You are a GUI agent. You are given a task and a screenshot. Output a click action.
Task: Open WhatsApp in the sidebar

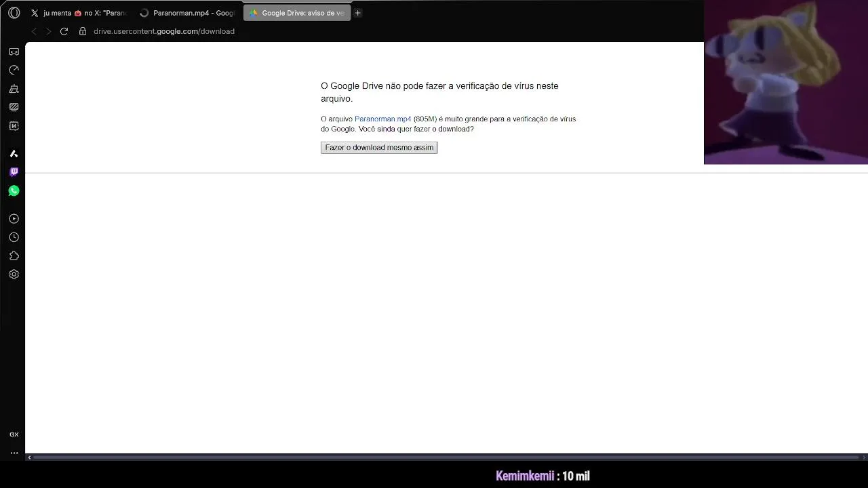[x=14, y=191]
